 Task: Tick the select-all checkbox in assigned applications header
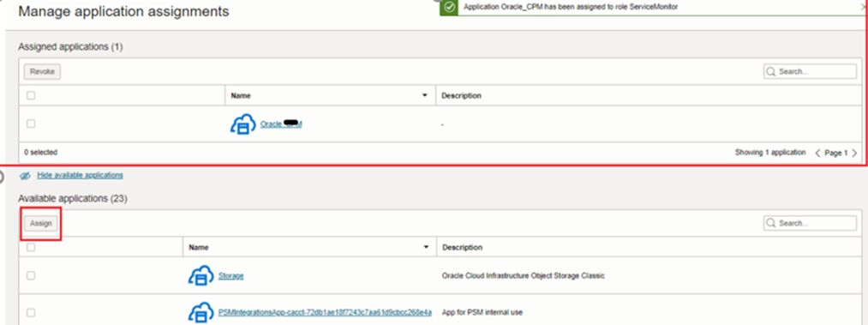[x=31, y=95]
